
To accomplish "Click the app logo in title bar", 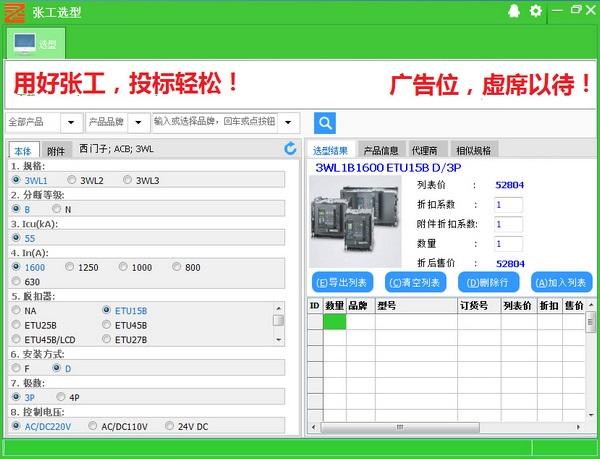I will [x=12, y=11].
